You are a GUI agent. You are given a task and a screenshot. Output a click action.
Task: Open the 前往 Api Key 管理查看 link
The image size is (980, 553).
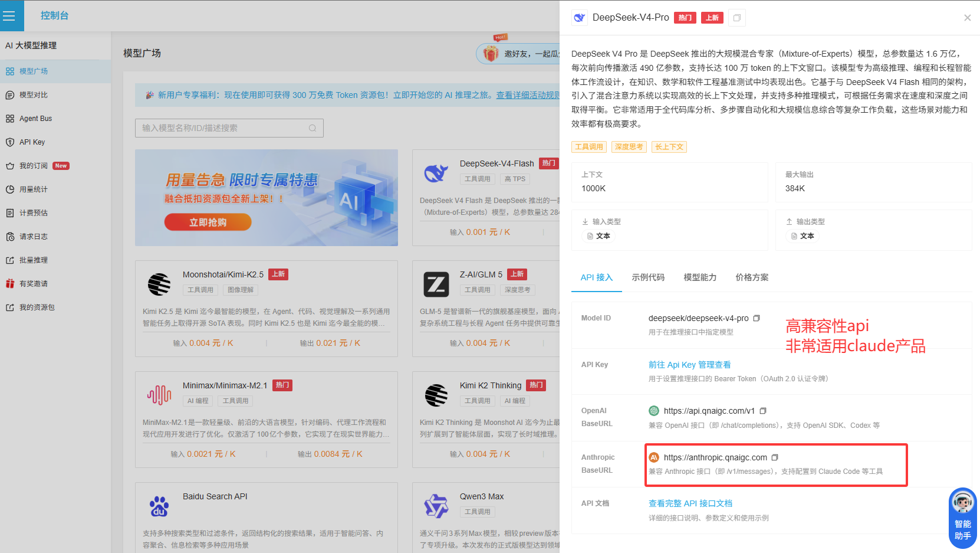click(689, 365)
